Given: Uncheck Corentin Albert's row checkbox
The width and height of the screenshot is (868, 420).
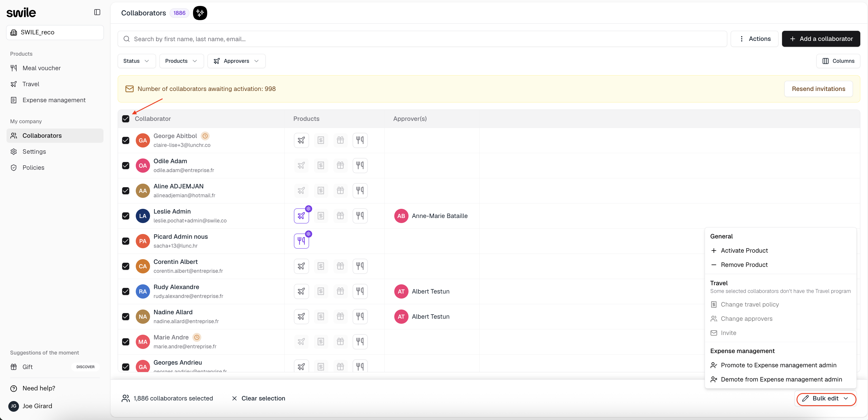Looking at the screenshot, I should tap(126, 266).
